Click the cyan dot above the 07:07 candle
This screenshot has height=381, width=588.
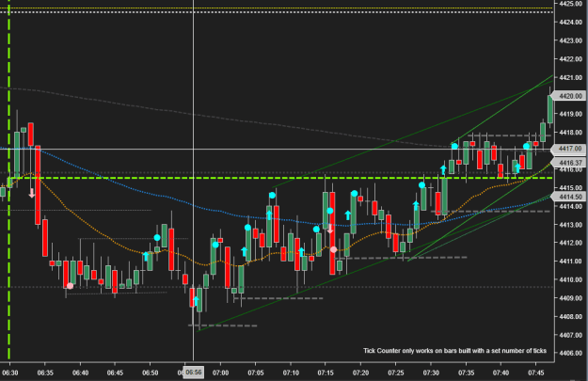pyautogui.click(x=272, y=196)
